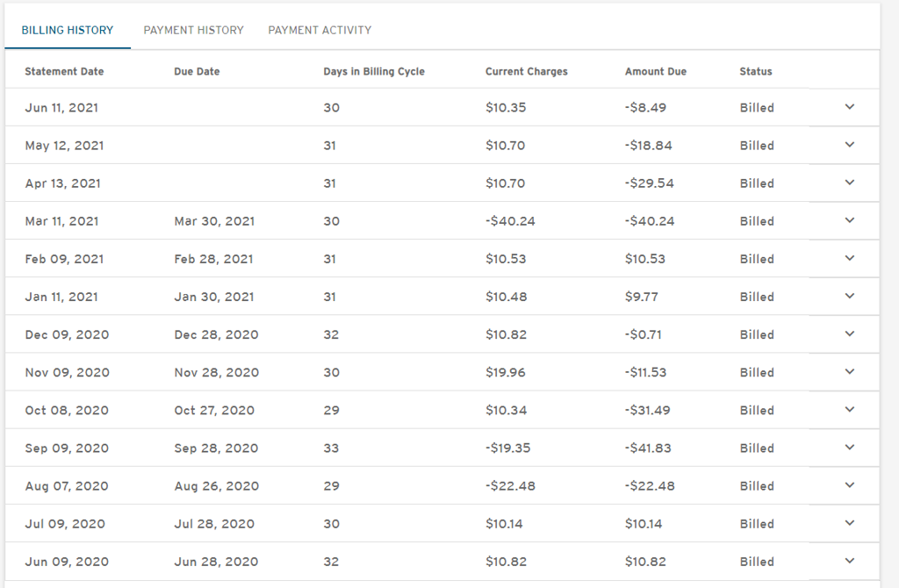899x588 pixels.
Task: Switch to the Payment History tab
Action: [193, 30]
